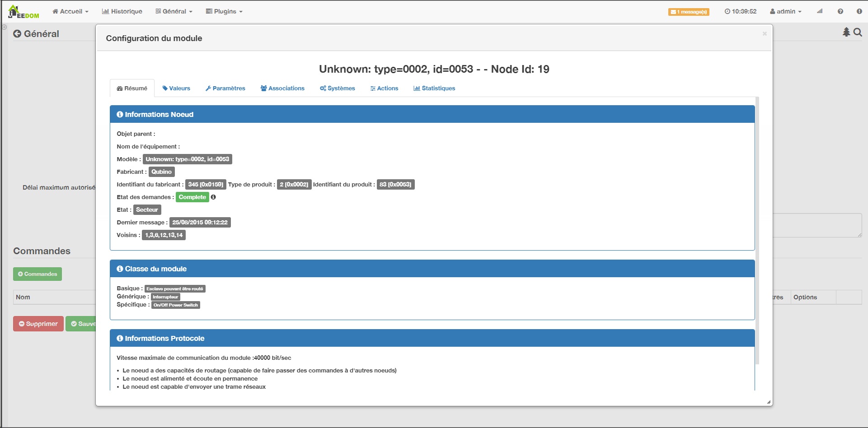Screen dimensions: 868x428
Task: Click the Secteur state label
Action: [x=147, y=209]
